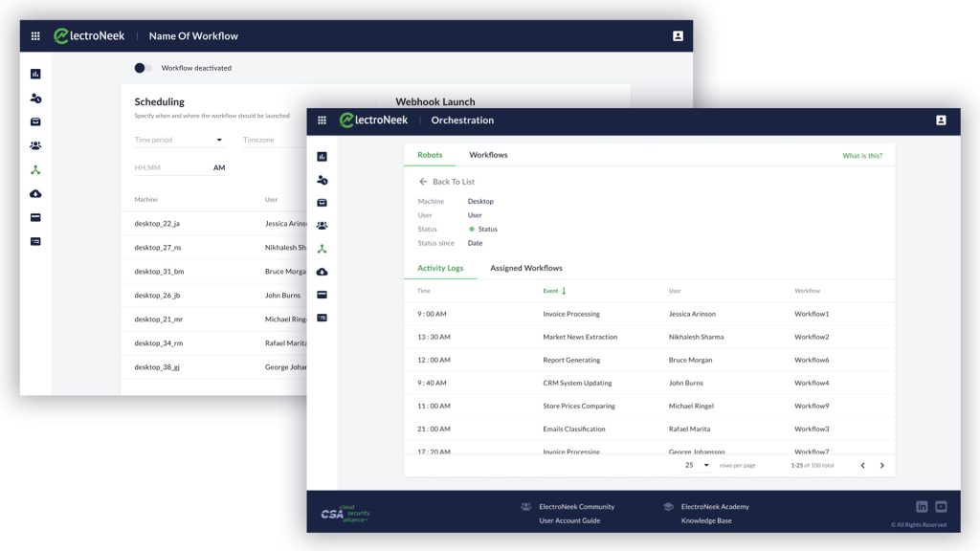980x551 pixels.
Task: Toggle the AM period selector
Action: (x=219, y=167)
